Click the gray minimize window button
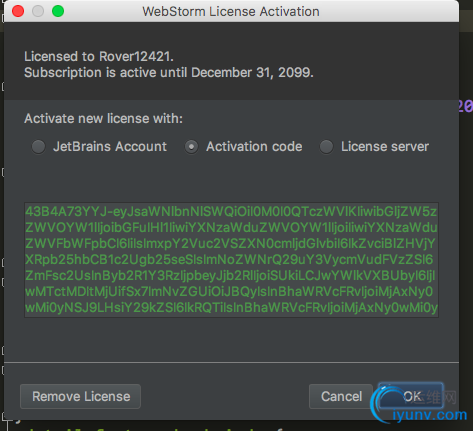Viewport: 473px width, 431px height. [38, 11]
